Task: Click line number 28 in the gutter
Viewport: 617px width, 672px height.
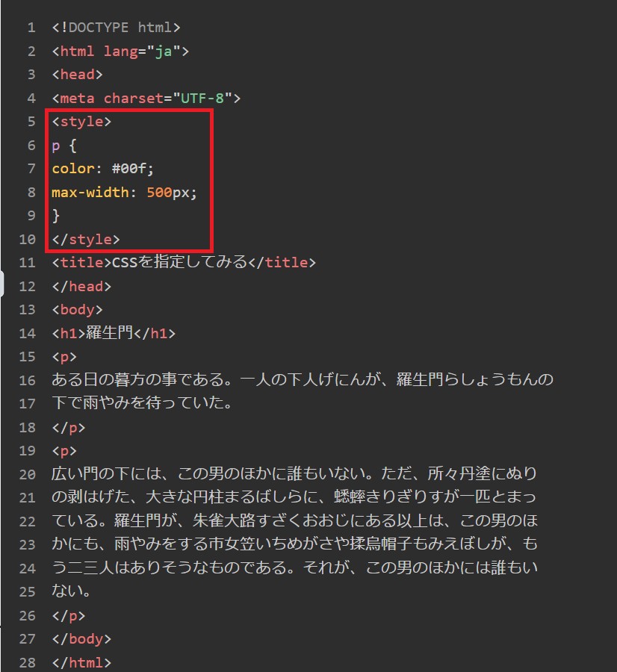Action: (x=28, y=662)
